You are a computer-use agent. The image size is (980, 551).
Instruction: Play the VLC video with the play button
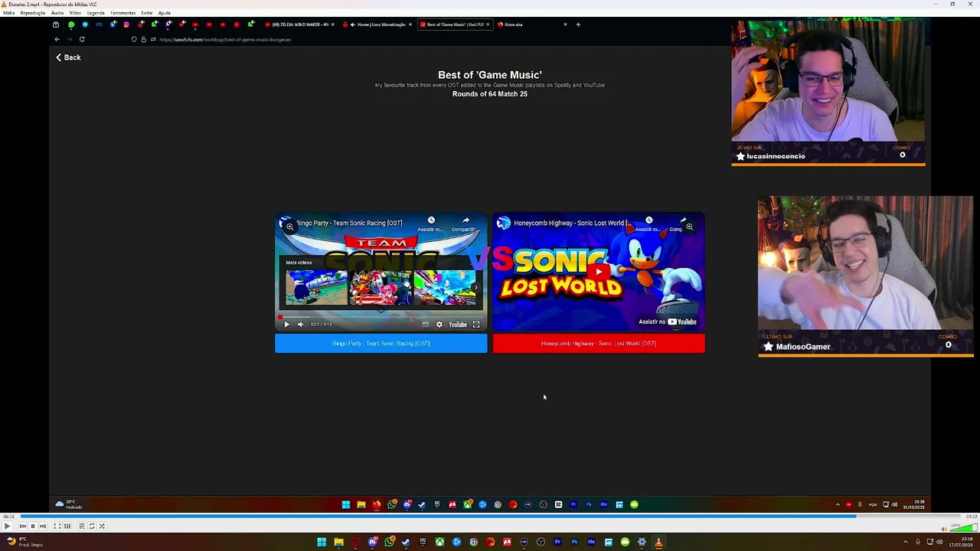[x=7, y=526]
